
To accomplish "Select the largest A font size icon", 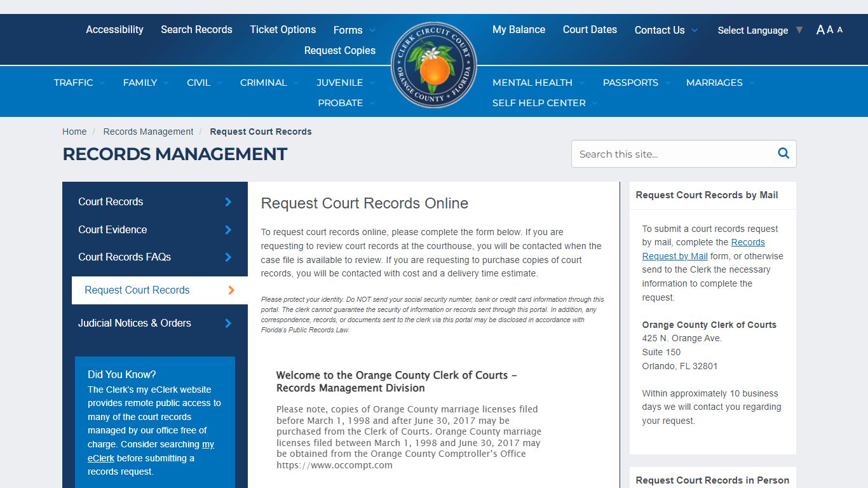I will (820, 29).
